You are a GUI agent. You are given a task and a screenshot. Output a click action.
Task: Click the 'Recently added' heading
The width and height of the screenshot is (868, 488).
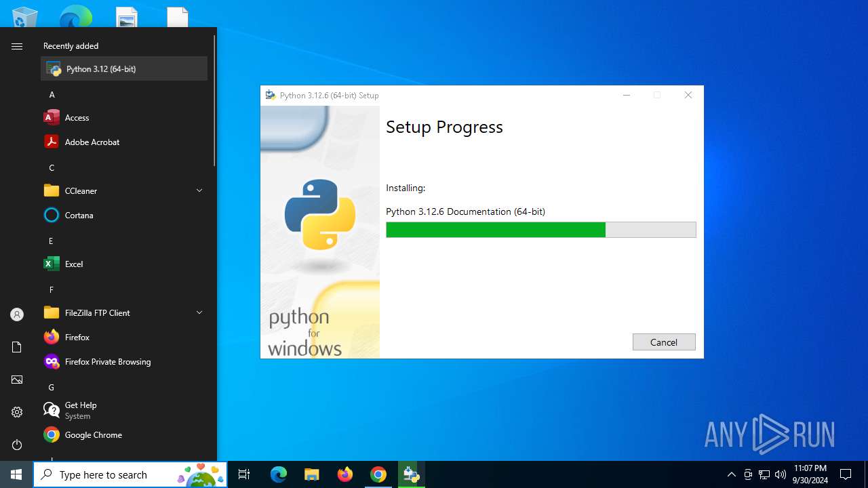[x=71, y=46]
